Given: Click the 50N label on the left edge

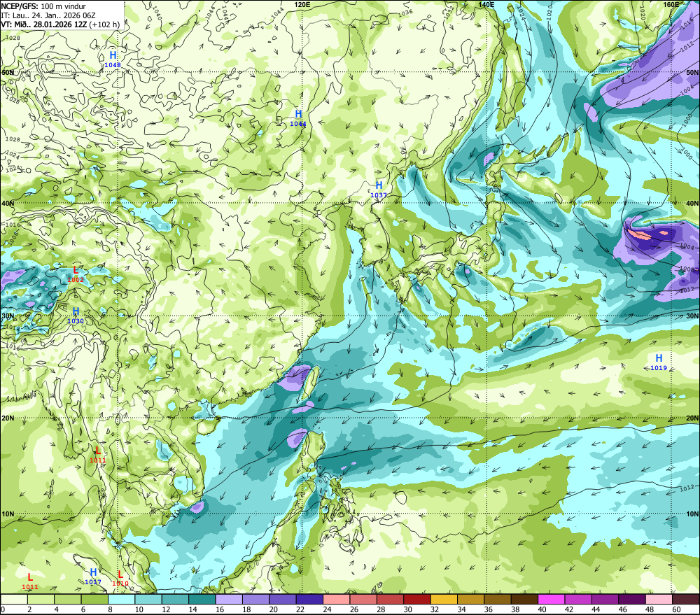Looking at the screenshot, I should click(x=8, y=72).
